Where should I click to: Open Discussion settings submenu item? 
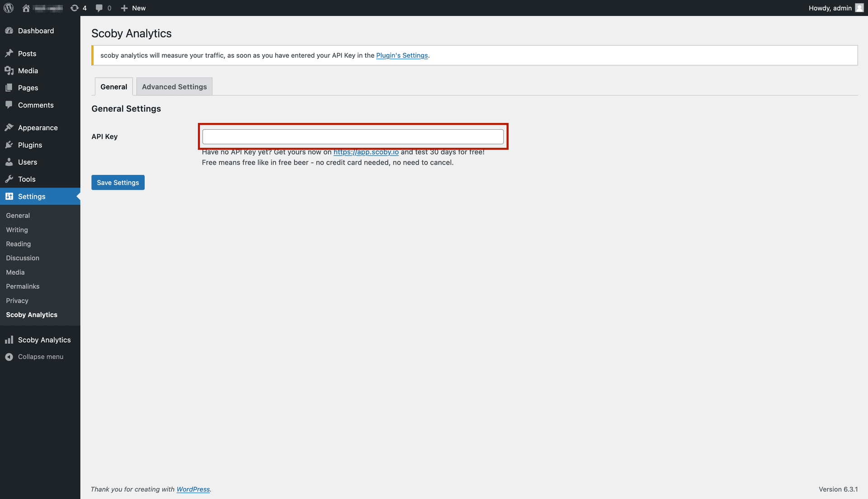pyautogui.click(x=23, y=258)
